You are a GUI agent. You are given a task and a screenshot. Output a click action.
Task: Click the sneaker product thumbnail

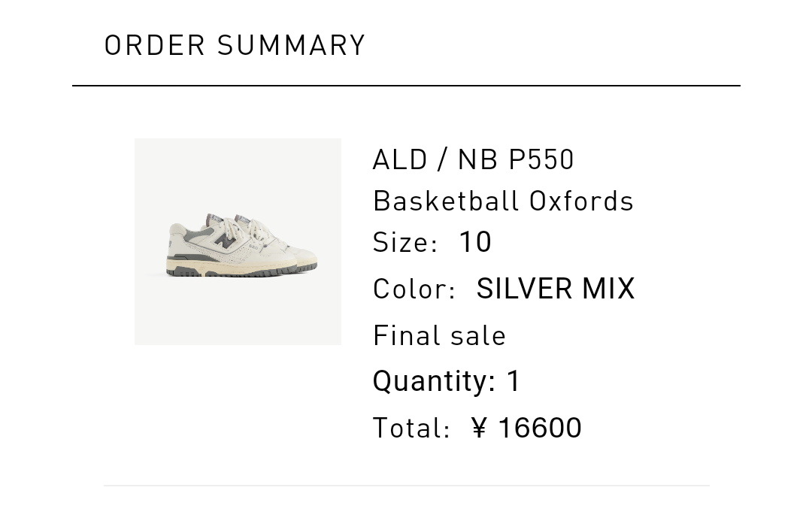(238, 241)
